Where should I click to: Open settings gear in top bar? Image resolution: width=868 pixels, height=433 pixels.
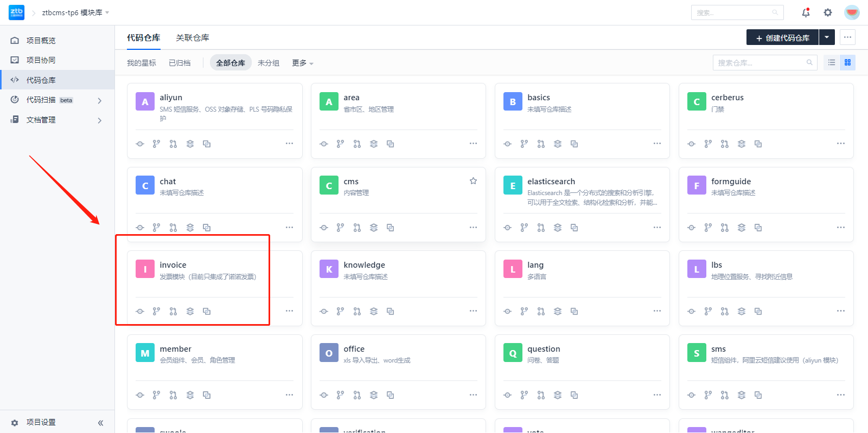pyautogui.click(x=828, y=12)
